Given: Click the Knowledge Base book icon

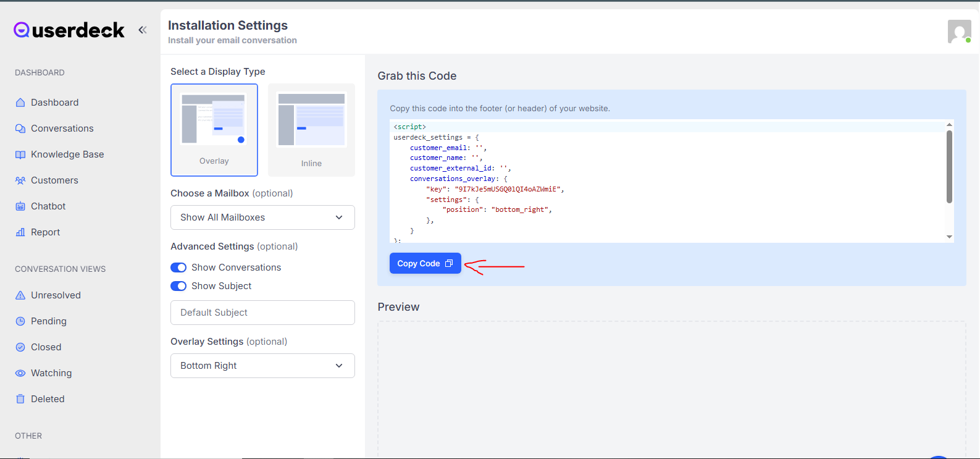Looking at the screenshot, I should (20, 154).
